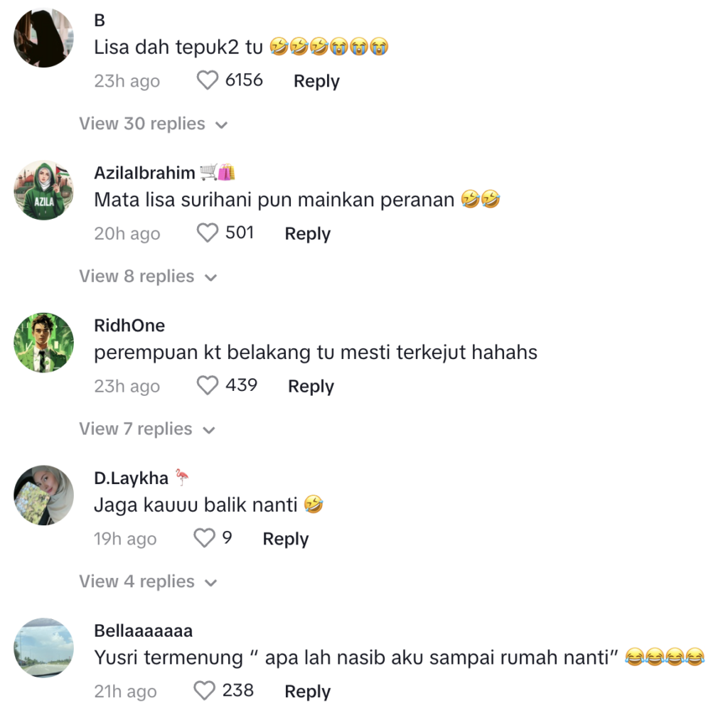Like D.Laykha's comment with 9 likes

pos(204,538)
